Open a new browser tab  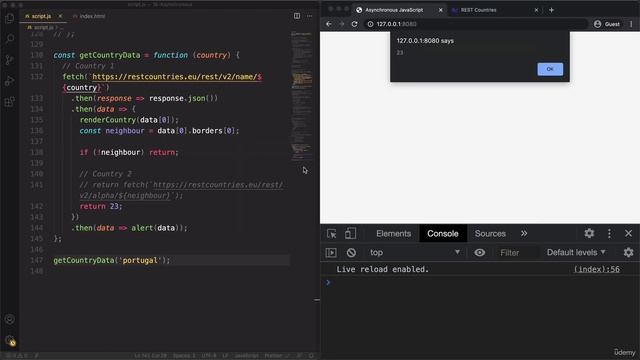(551, 10)
